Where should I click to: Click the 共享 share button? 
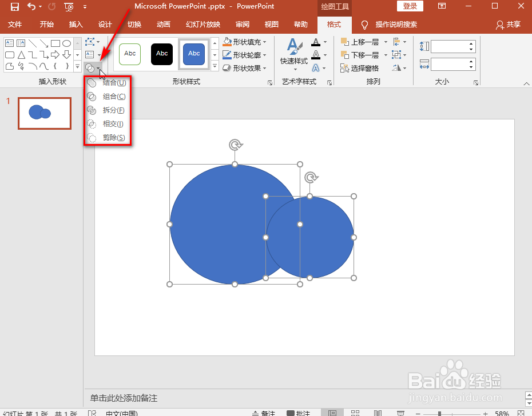(508, 25)
